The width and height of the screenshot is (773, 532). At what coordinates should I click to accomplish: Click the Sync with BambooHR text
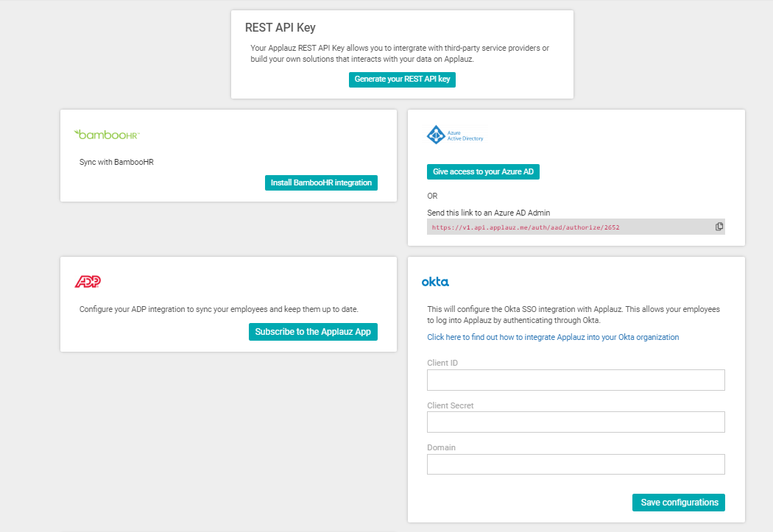116,162
